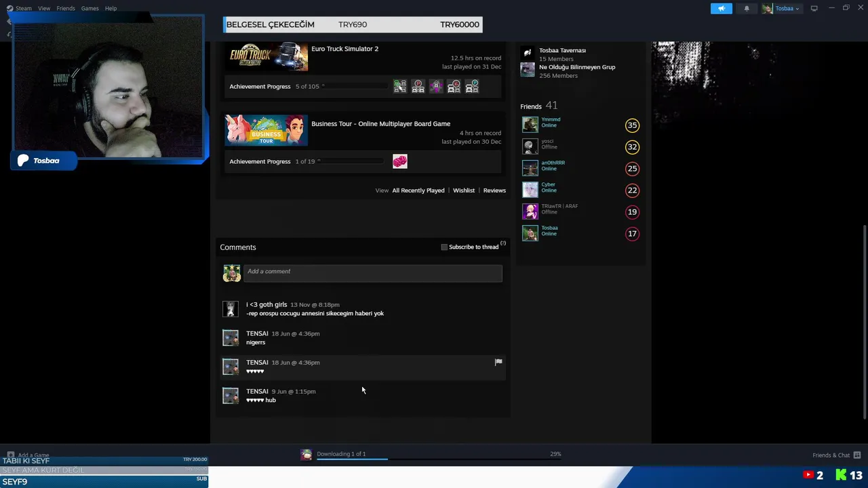
Task: Open the View menu
Action: [44, 8]
